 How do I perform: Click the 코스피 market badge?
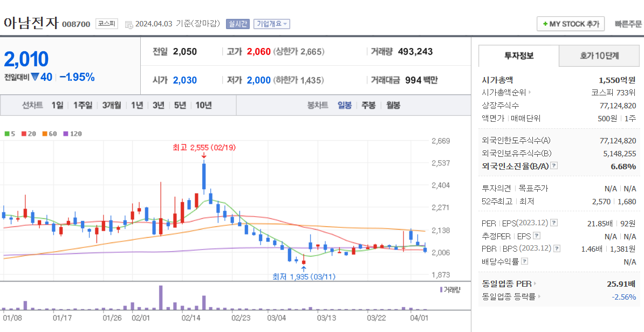click(107, 24)
